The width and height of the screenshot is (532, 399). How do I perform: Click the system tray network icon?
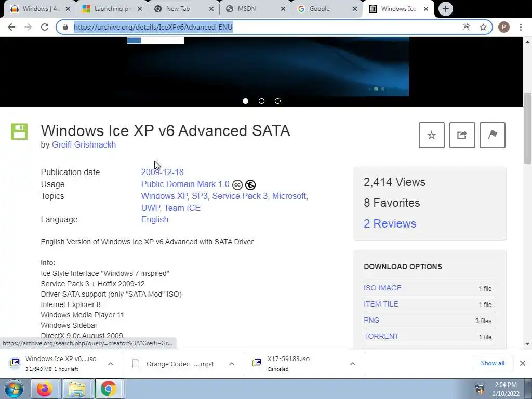click(480, 389)
